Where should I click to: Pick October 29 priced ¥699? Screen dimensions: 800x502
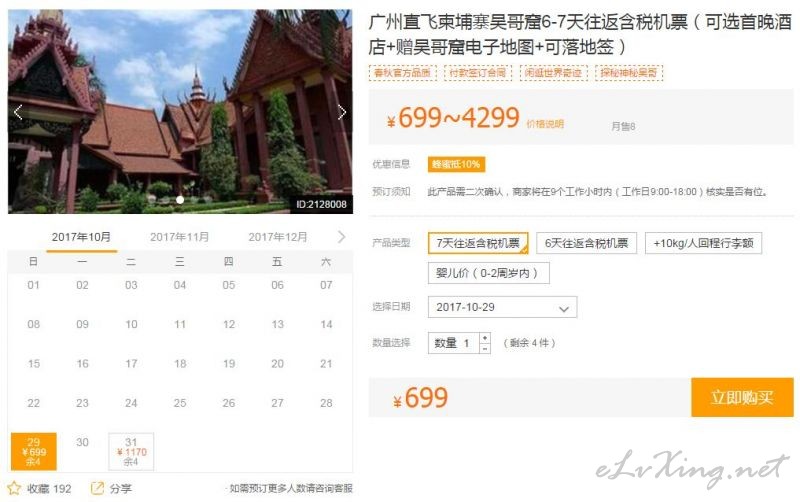pos(34,451)
